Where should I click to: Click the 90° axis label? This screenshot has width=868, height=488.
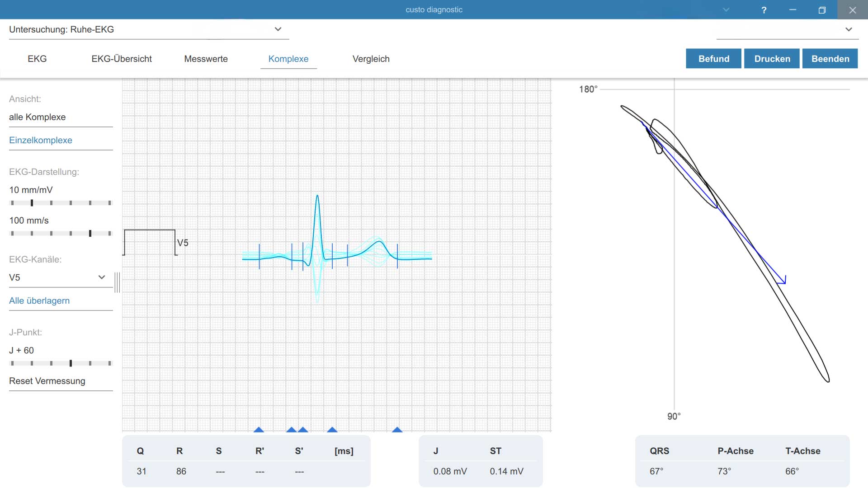pos(674,417)
